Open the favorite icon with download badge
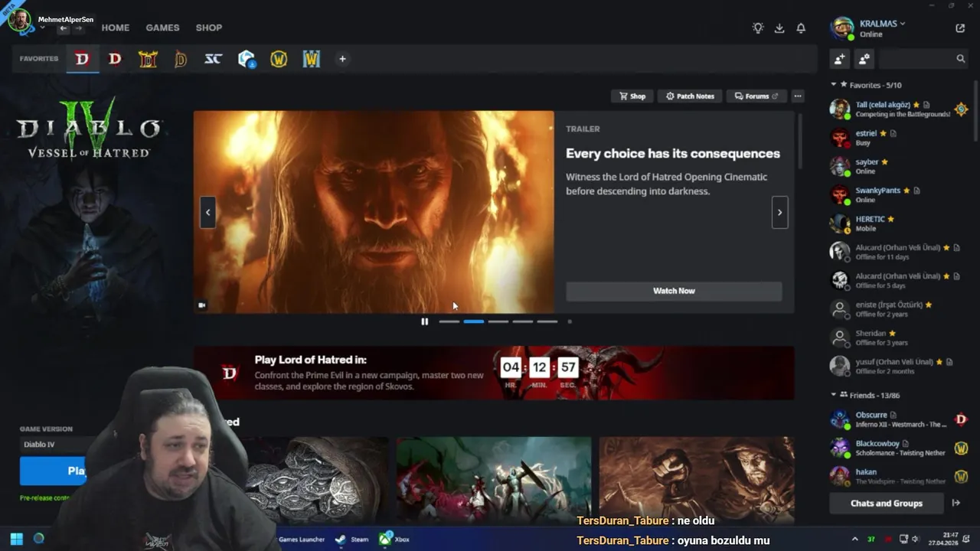This screenshot has width=980, height=551. click(247, 59)
